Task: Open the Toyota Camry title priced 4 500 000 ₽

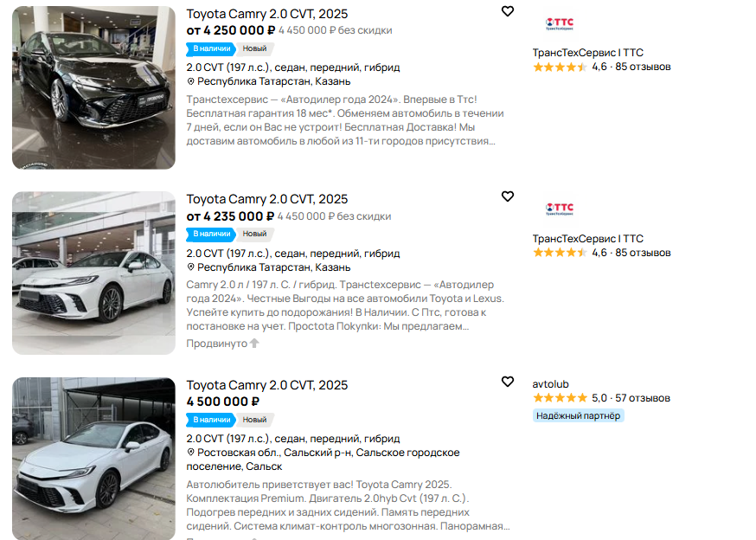Action: [267, 385]
